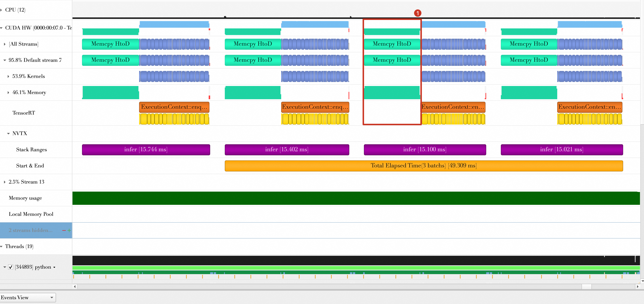
Task: Expand the 46.1% Memory row
Action: coord(8,92)
